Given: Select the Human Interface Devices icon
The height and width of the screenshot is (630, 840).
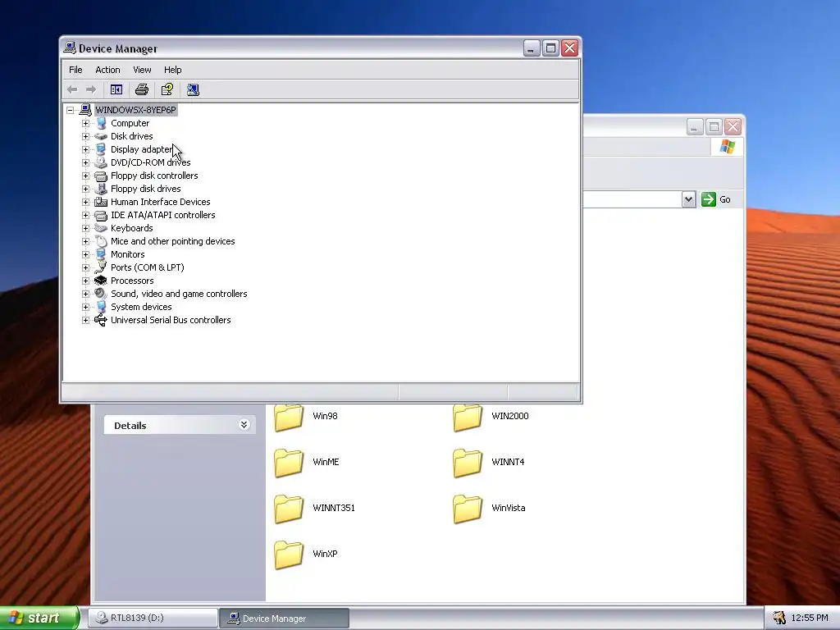Looking at the screenshot, I should [101, 202].
